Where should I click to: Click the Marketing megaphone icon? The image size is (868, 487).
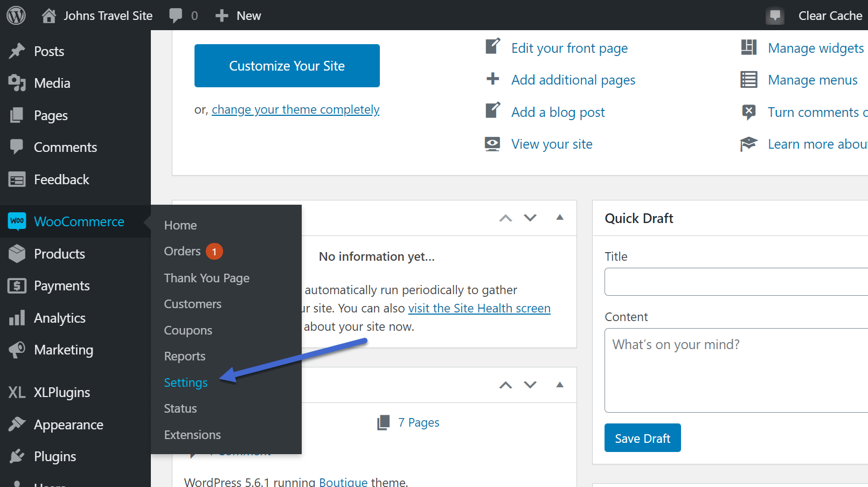tap(17, 350)
